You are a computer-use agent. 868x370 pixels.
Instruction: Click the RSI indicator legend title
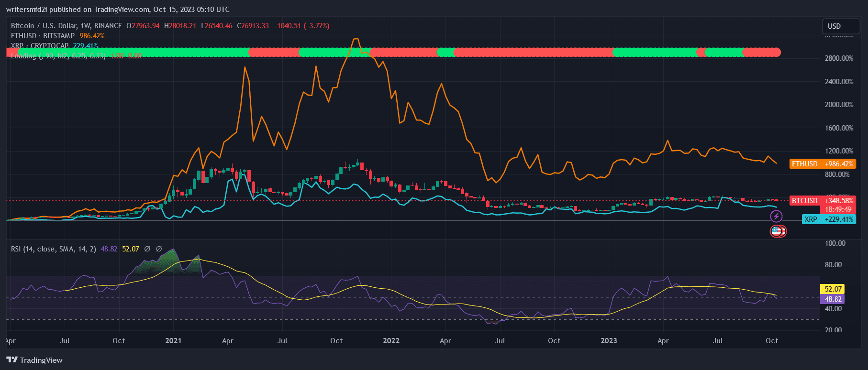[53, 249]
